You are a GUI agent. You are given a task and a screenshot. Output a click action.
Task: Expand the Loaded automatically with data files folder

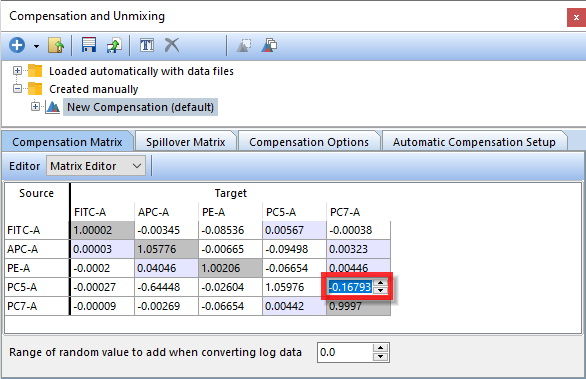(17, 71)
